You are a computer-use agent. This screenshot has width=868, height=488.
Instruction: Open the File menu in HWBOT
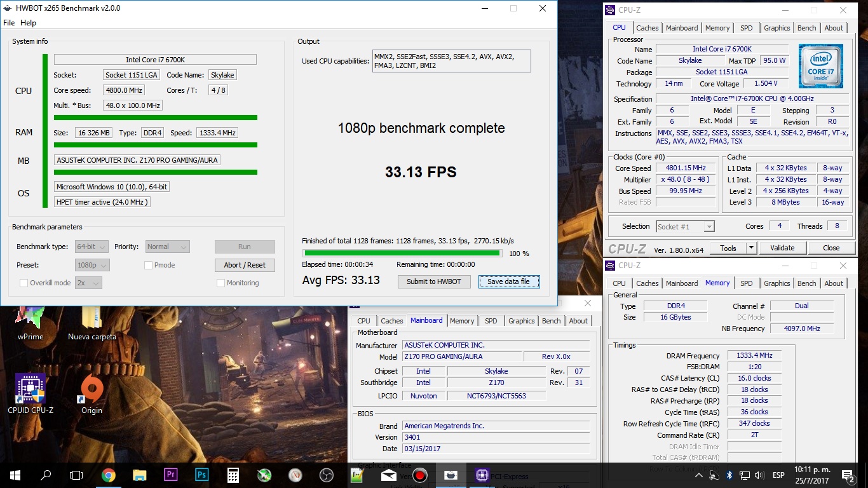pos(9,23)
